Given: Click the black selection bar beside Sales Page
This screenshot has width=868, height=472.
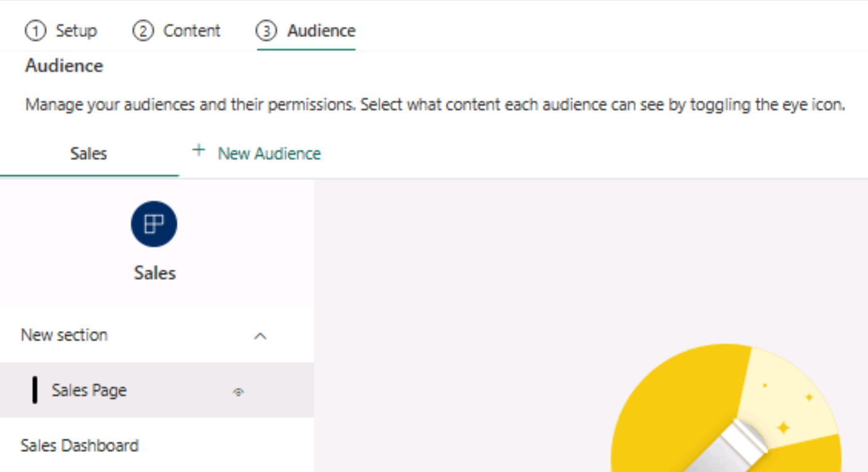Looking at the screenshot, I should (x=35, y=390).
